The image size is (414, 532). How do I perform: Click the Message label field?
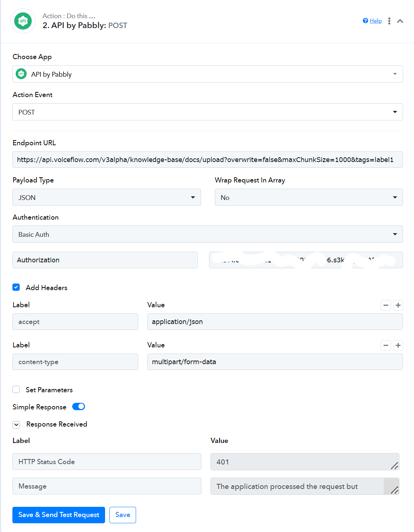(x=107, y=486)
